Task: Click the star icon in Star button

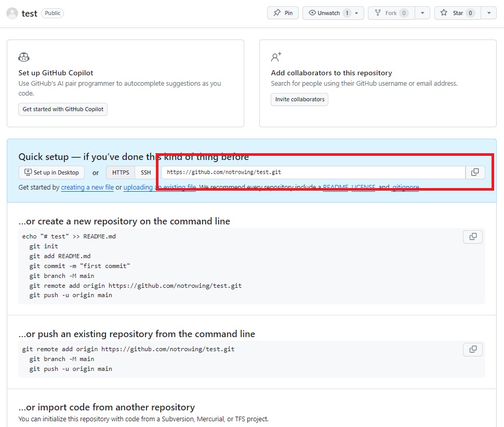Action: 444,13
